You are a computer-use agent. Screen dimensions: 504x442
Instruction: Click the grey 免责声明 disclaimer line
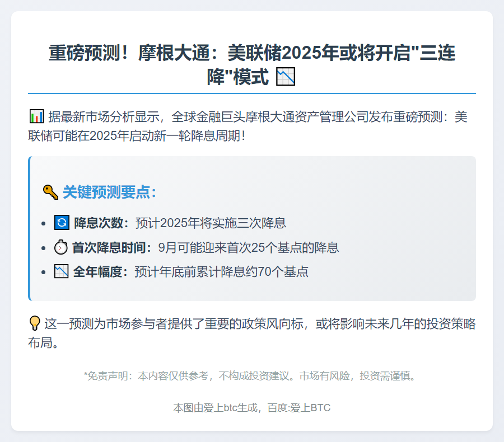[x=251, y=375]
